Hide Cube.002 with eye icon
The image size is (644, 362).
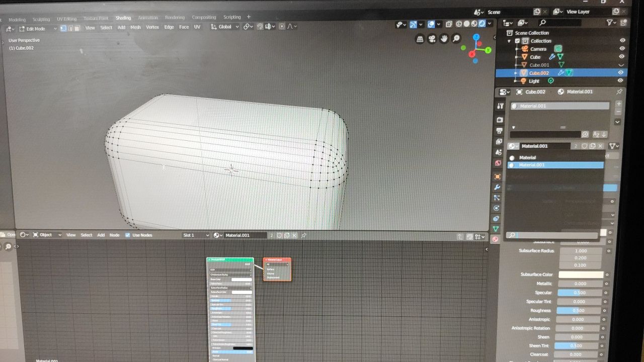coord(621,72)
